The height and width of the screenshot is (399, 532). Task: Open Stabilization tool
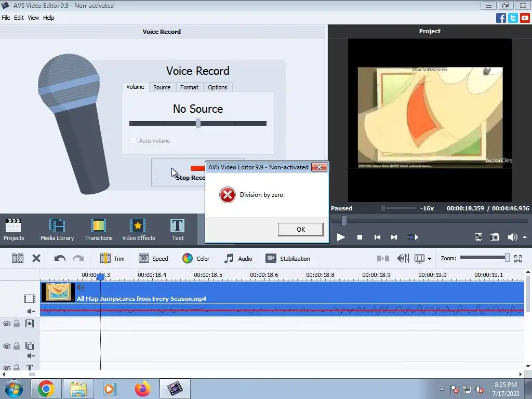(x=288, y=259)
